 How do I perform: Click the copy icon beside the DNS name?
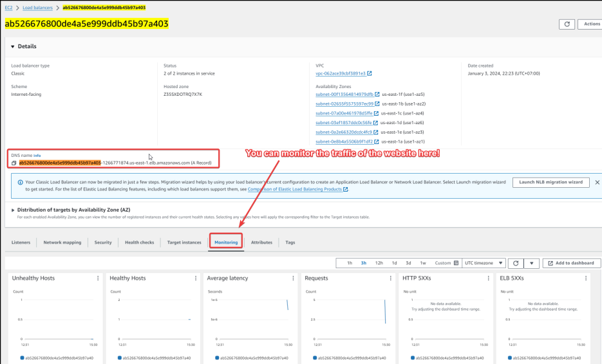(x=14, y=163)
